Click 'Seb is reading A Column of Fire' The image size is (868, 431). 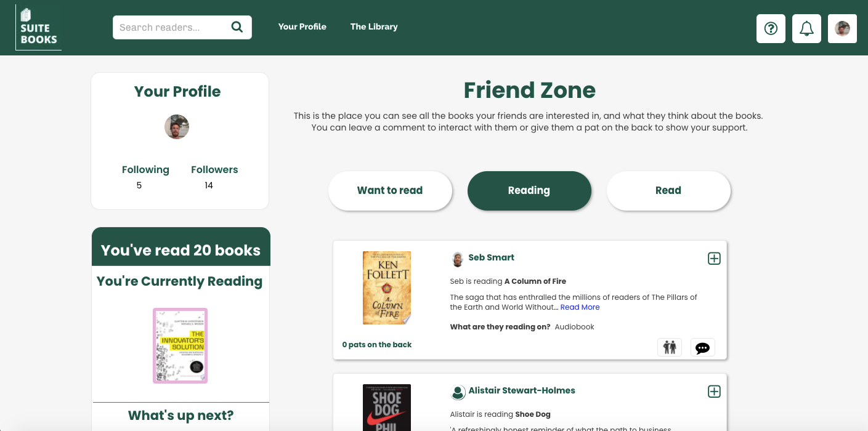508,281
